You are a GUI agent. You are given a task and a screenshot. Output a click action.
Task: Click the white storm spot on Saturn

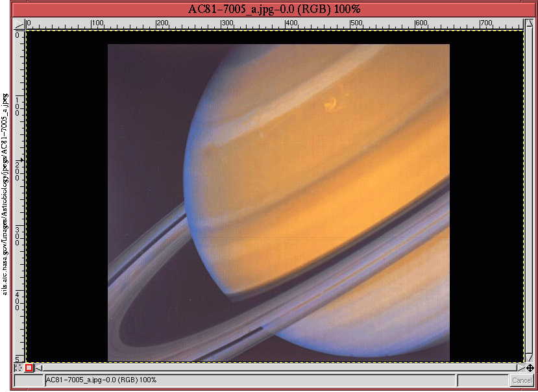coord(331,103)
